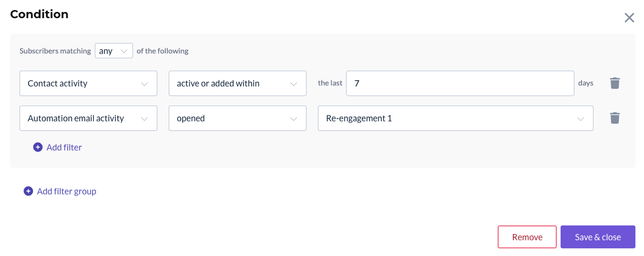Select the Re-engagement 1 email dropdown
The image size is (644, 256).
pyautogui.click(x=455, y=118)
